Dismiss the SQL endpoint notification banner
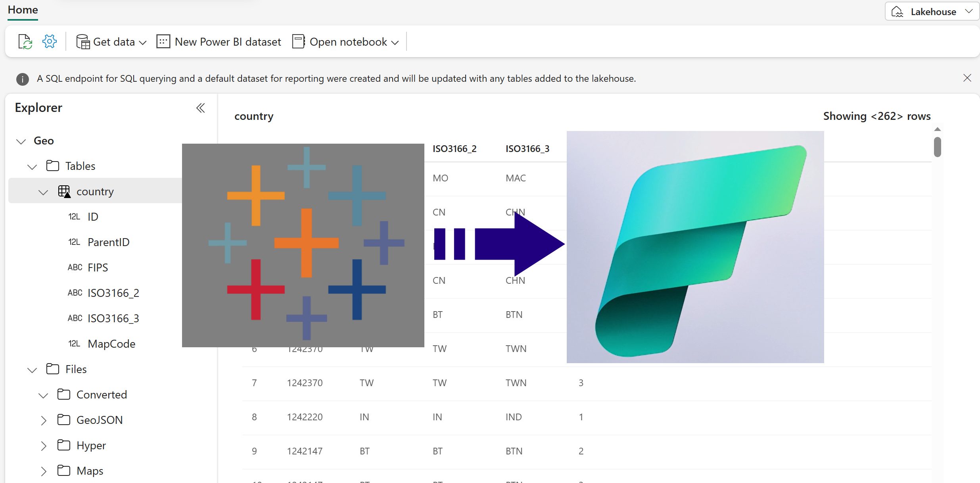The height and width of the screenshot is (483, 980). pyautogui.click(x=967, y=78)
